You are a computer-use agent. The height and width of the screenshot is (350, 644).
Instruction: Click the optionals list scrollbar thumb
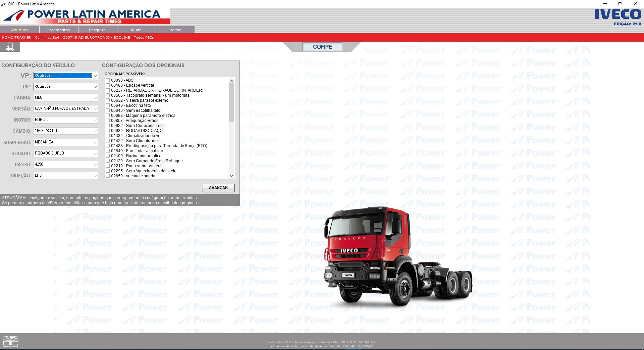tap(231, 103)
